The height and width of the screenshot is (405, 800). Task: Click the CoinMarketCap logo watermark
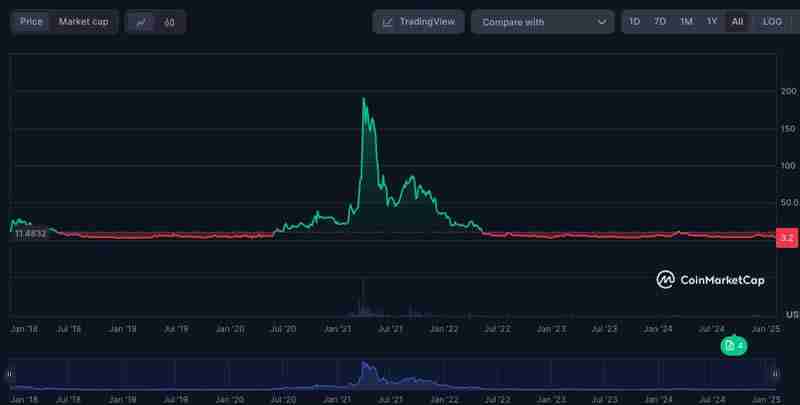710,280
